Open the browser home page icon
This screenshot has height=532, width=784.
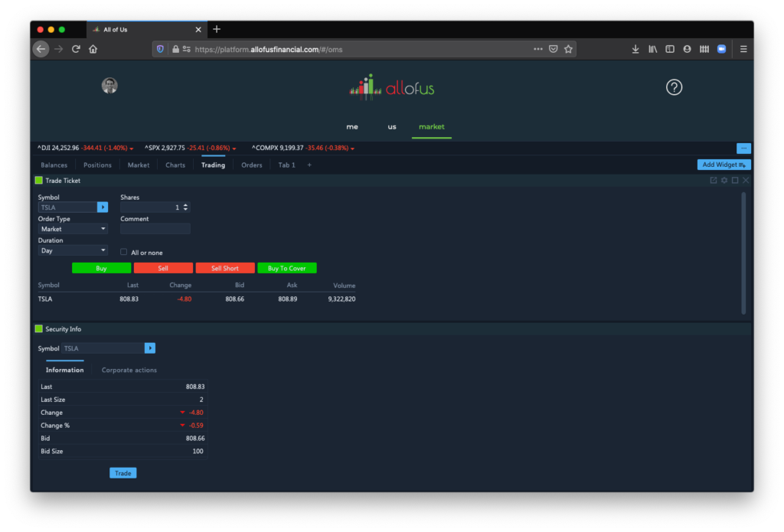point(93,49)
